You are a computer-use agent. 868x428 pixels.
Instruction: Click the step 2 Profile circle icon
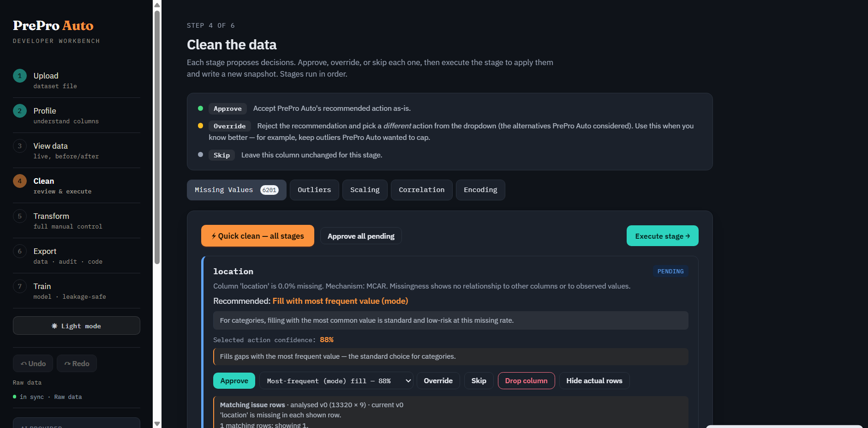[x=20, y=111]
